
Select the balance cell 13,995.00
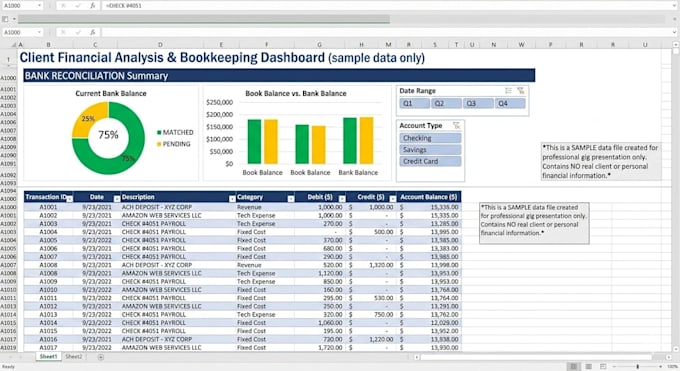[429, 232]
